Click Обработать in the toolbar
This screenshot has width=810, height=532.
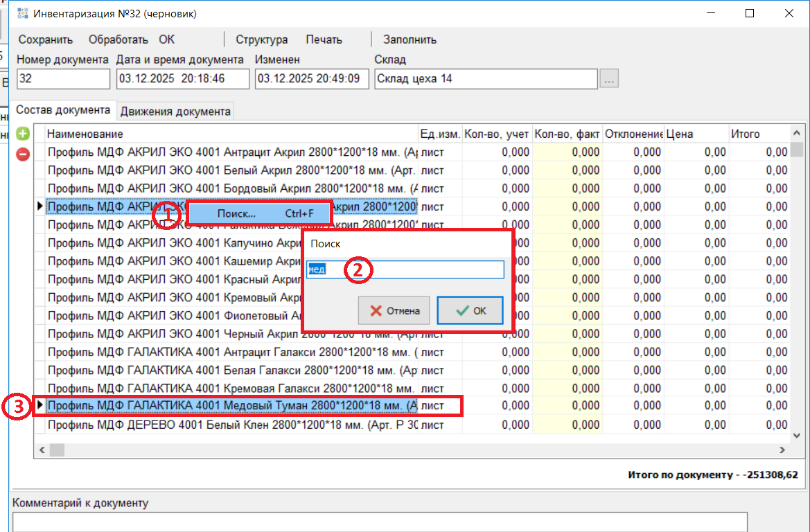[118, 39]
